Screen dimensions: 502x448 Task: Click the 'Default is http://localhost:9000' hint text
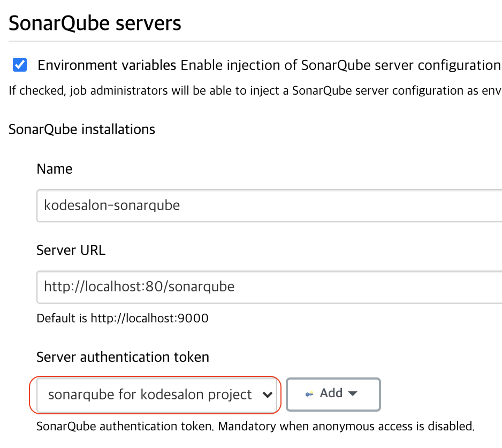(122, 318)
